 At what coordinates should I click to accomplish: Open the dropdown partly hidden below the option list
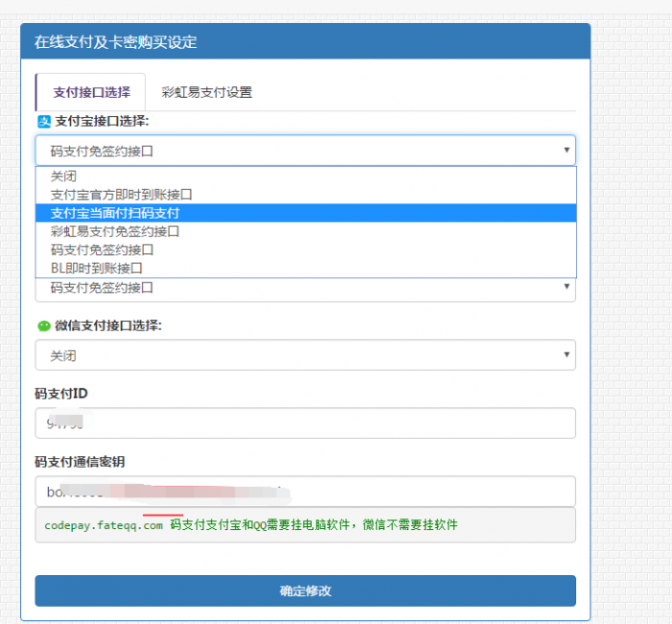[305, 289]
